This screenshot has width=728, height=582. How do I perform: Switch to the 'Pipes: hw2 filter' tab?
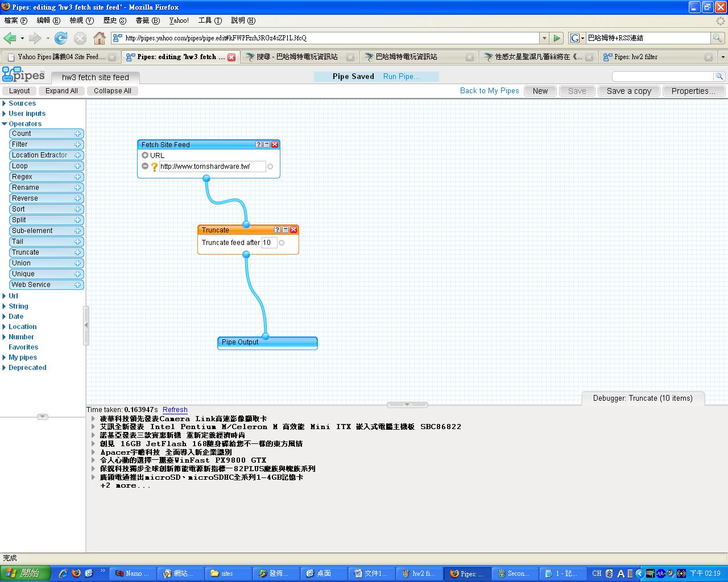coord(657,57)
